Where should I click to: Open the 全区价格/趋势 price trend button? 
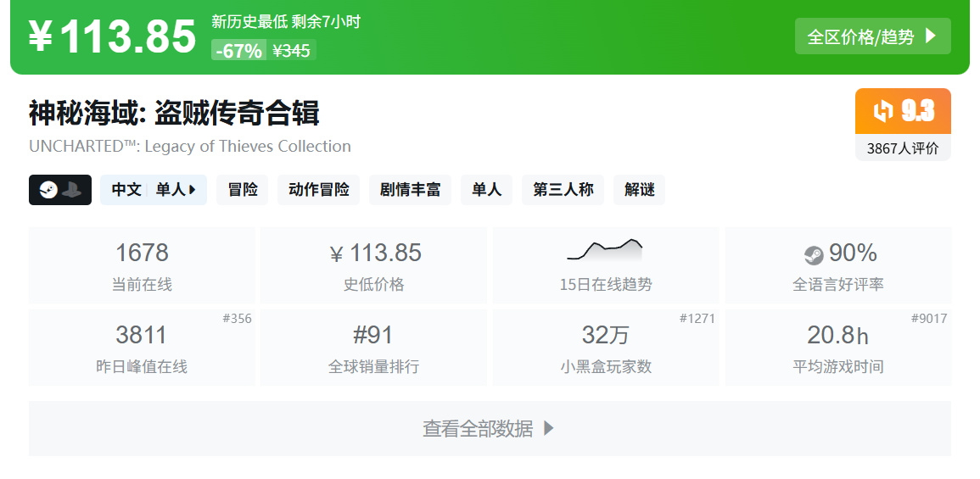pos(872,36)
